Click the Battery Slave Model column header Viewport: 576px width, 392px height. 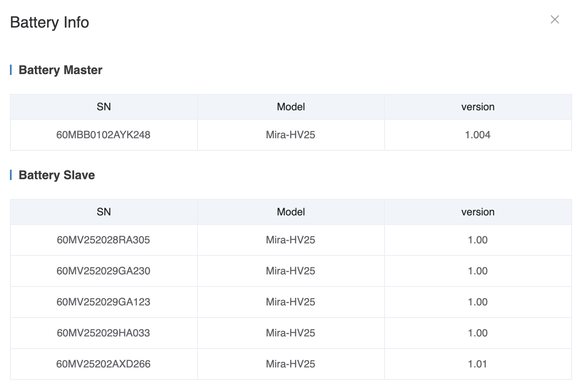click(x=291, y=212)
